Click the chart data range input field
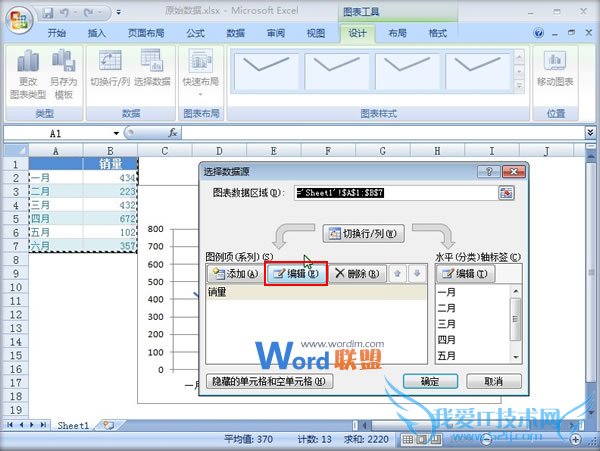 [395, 193]
